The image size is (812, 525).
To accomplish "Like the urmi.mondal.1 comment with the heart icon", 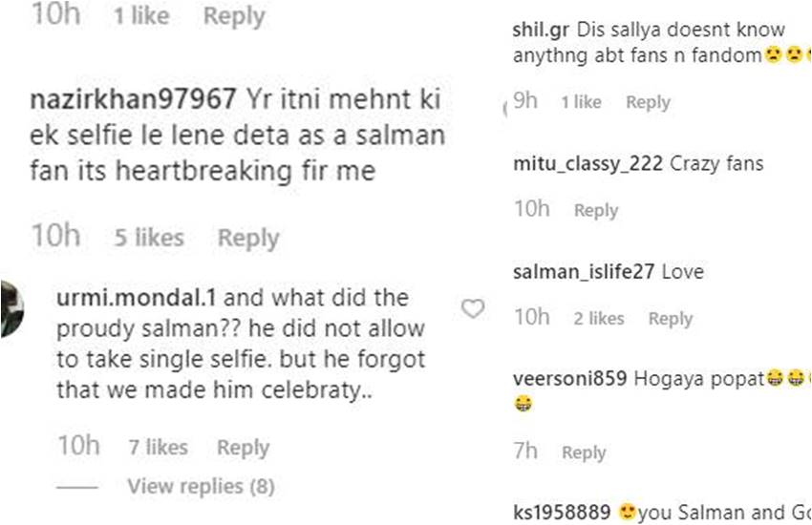I will [473, 308].
